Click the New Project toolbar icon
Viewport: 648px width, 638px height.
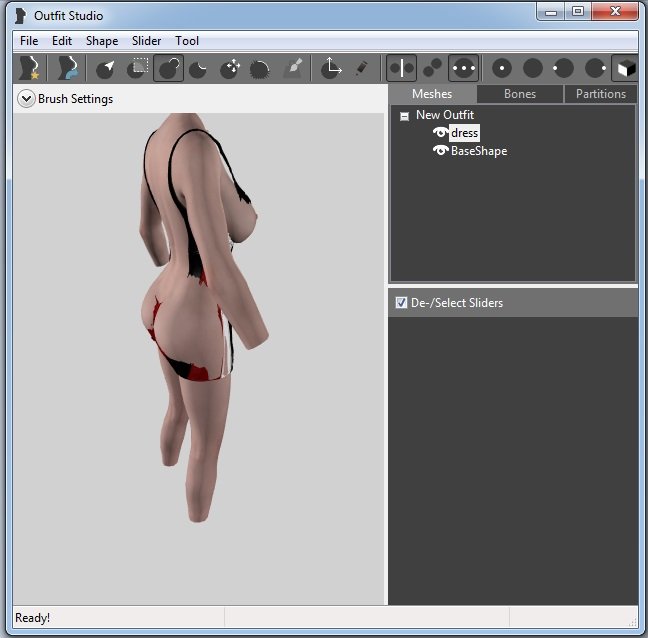point(31,68)
